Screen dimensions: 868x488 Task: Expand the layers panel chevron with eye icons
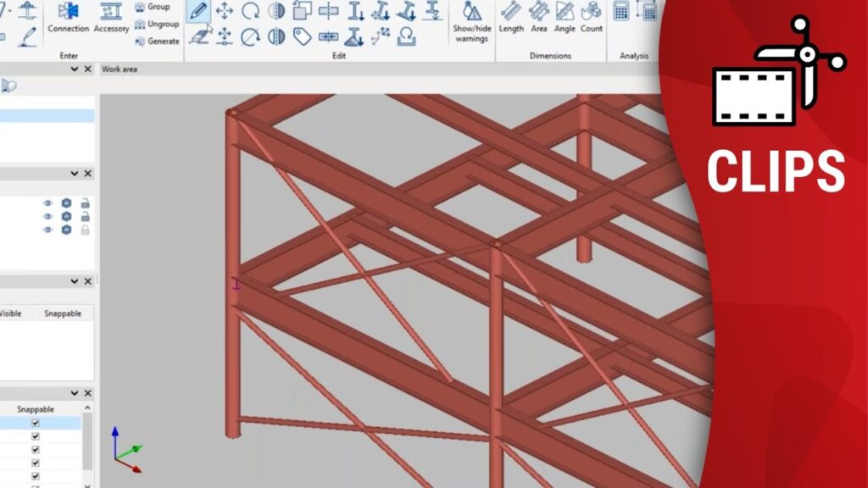[74, 174]
